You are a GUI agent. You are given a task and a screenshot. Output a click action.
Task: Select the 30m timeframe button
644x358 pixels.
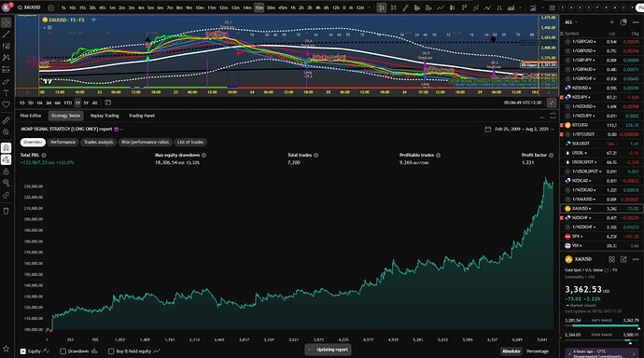(x=271, y=7)
